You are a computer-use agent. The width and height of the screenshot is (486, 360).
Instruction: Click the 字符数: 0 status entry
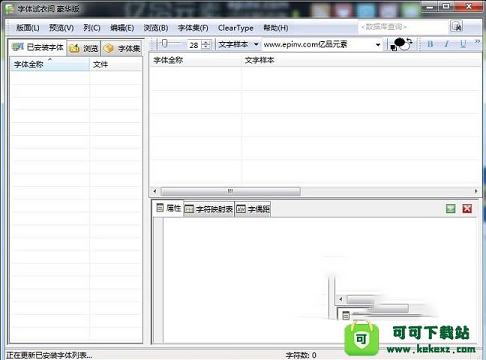click(x=301, y=355)
